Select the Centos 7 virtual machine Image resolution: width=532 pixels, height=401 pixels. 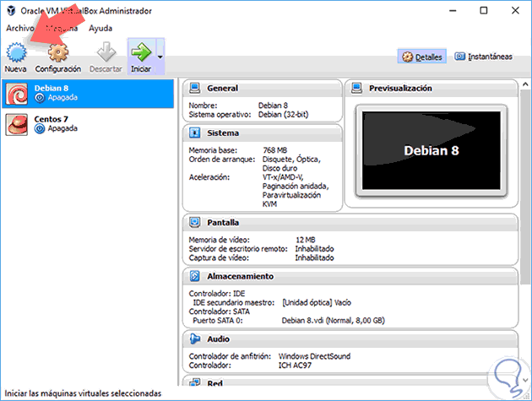click(88, 124)
